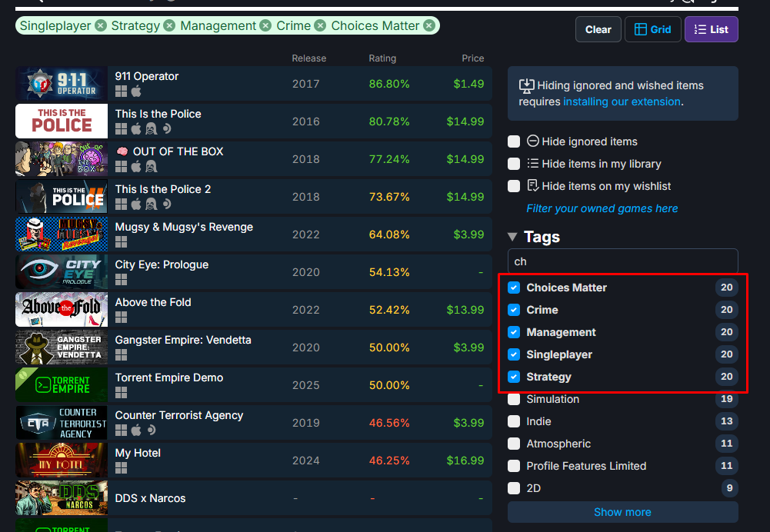770x532 pixels.
Task: Enable Hide items in my library checkbox
Action: click(514, 164)
